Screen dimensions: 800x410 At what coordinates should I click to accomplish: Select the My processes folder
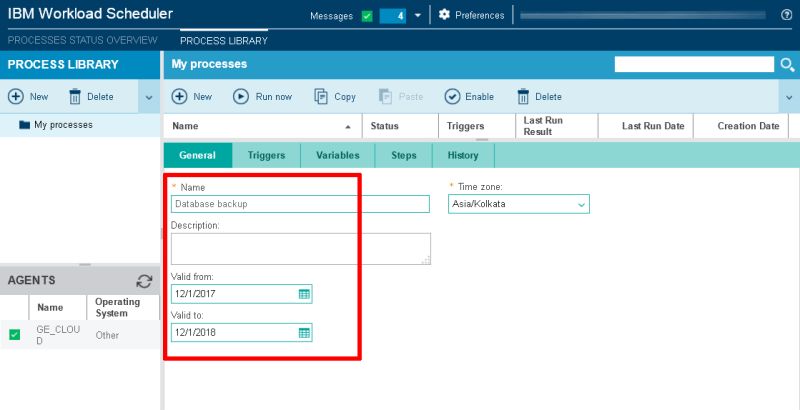point(56,125)
